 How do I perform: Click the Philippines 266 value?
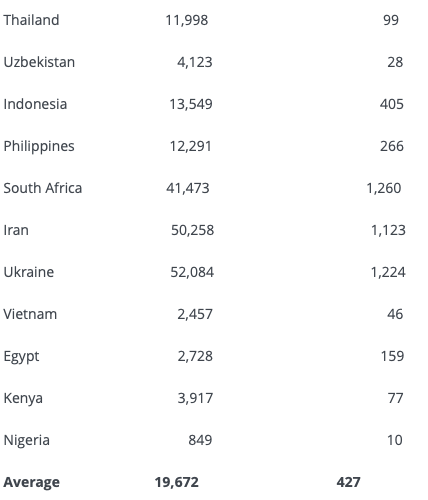pyautogui.click(x=392, y=146)
